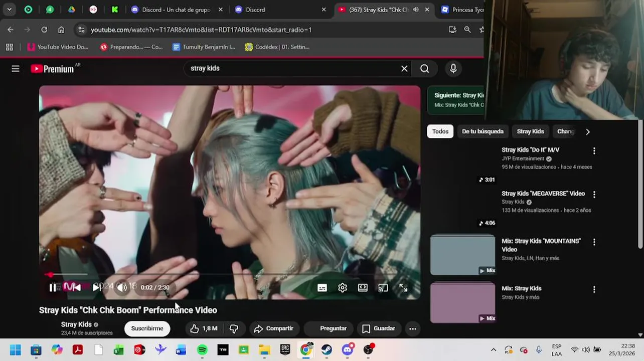Open options for 'MEGAVERSE' Video
The height and width of the screenshot is (361, 644).
click(594, 195)
